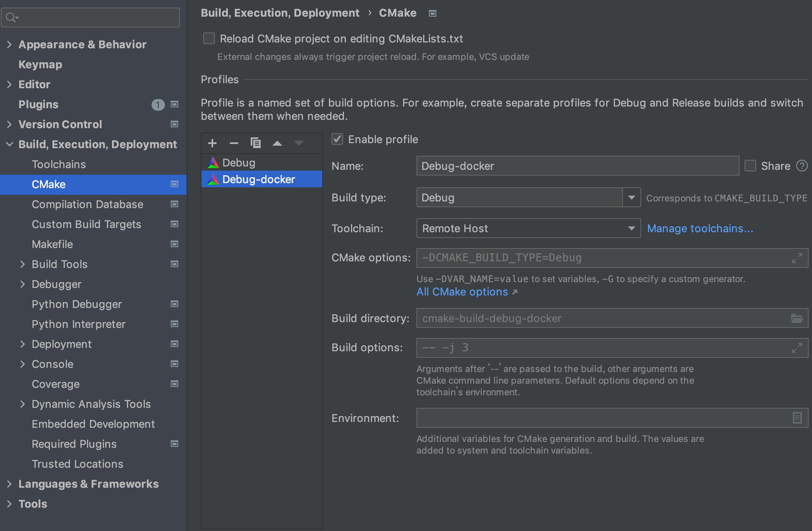Click project icon on Deployment row

click(174, 344)
